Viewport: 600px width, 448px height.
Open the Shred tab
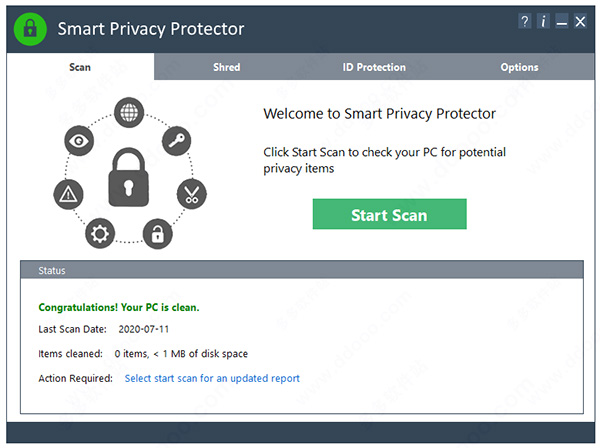tap(226, 67)
